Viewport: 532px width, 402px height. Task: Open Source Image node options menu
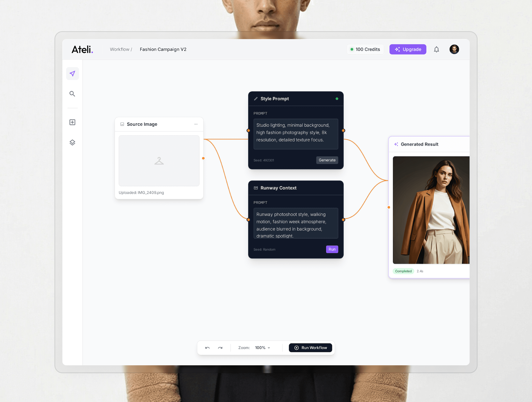pos(196,124)
